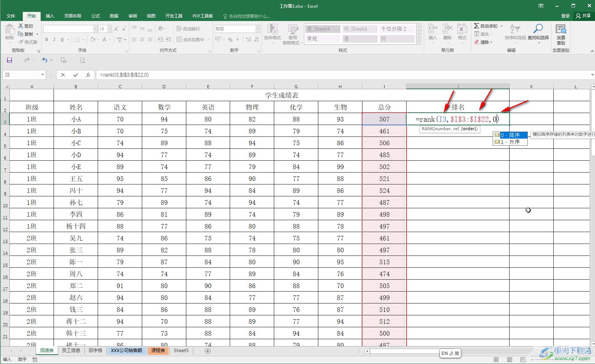Screen dimensions: 595x364
Task: Switch to Data (数据) tab
Action: [114, 16]
